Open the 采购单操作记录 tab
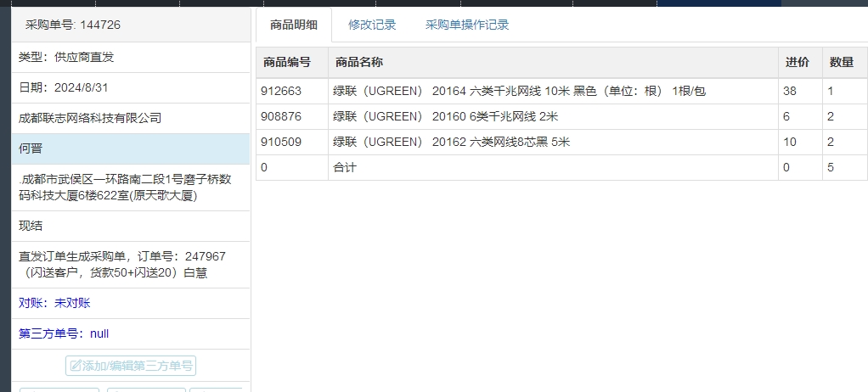 point(467,25)
